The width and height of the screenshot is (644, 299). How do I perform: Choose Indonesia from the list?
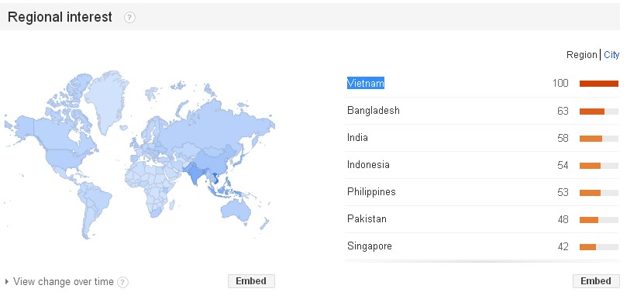(x=368, y=165)
